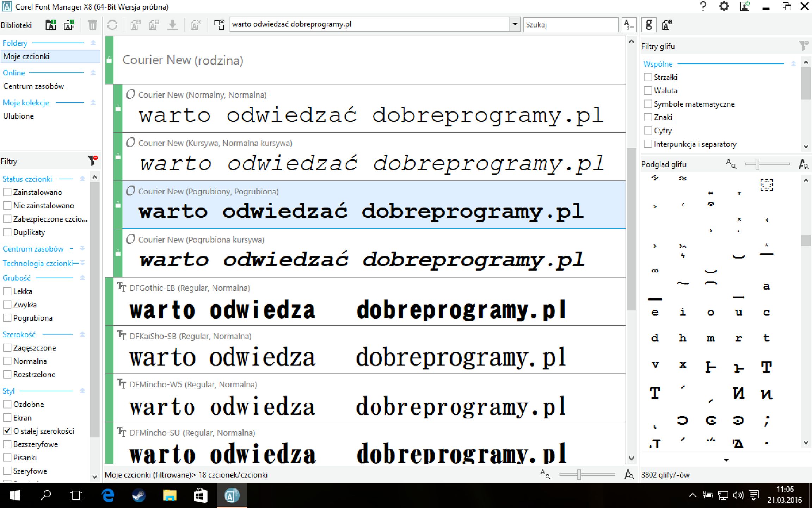Click the download font icon
812x508 pixels.
click(173, 25)
